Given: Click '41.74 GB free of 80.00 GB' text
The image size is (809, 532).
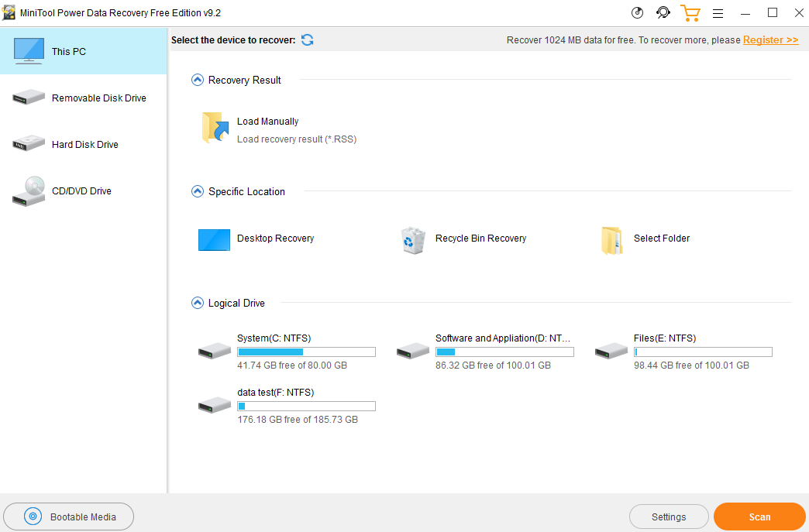Looking at the screenshot, I should tap(292, 365).
